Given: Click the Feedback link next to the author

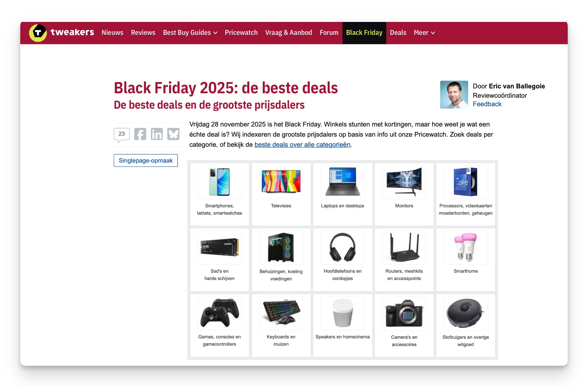Looking at the screenshot, I should 487,104.
